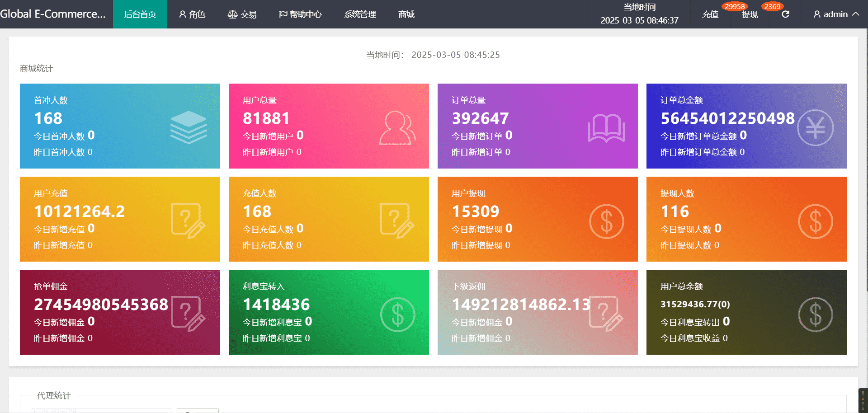This screenshot has width=868, height=413.
Task: Open the 帮助中心 menu
Action: pos(300,14)
